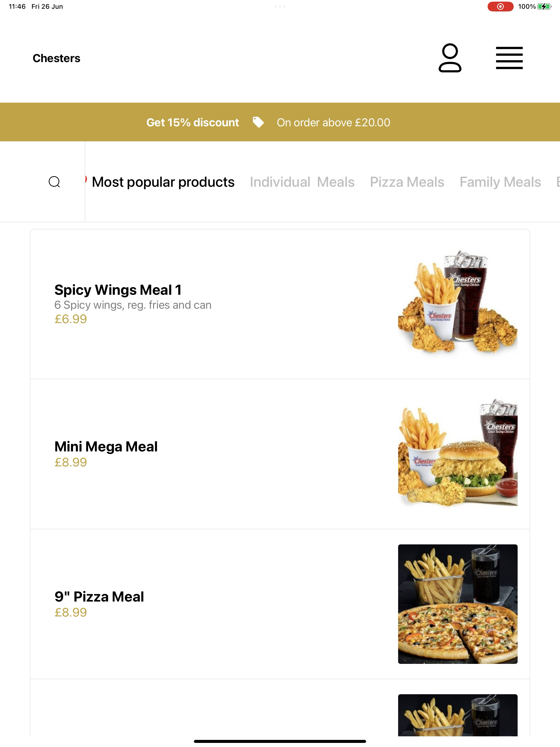Tap the Fri 26 Jun date

tap(47, 6)
